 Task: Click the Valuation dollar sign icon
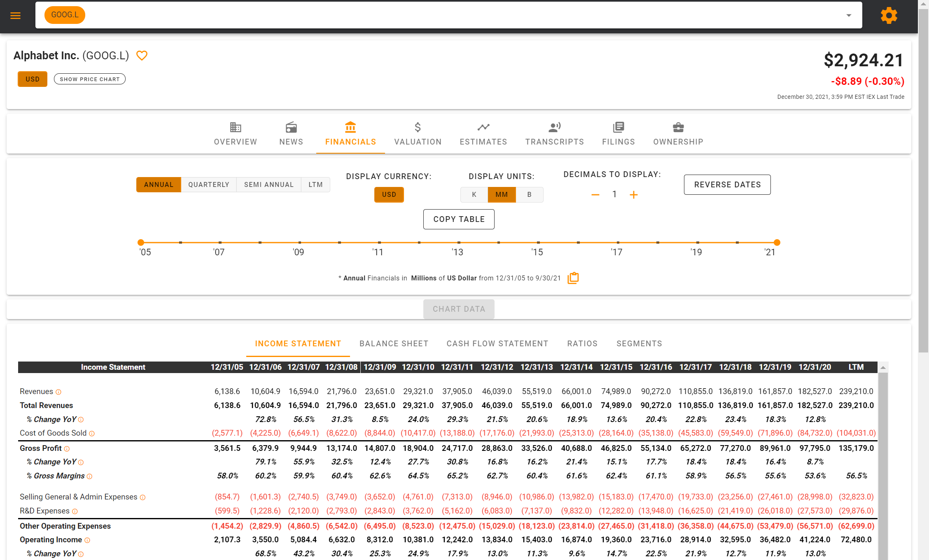click(x=418, y=127)
